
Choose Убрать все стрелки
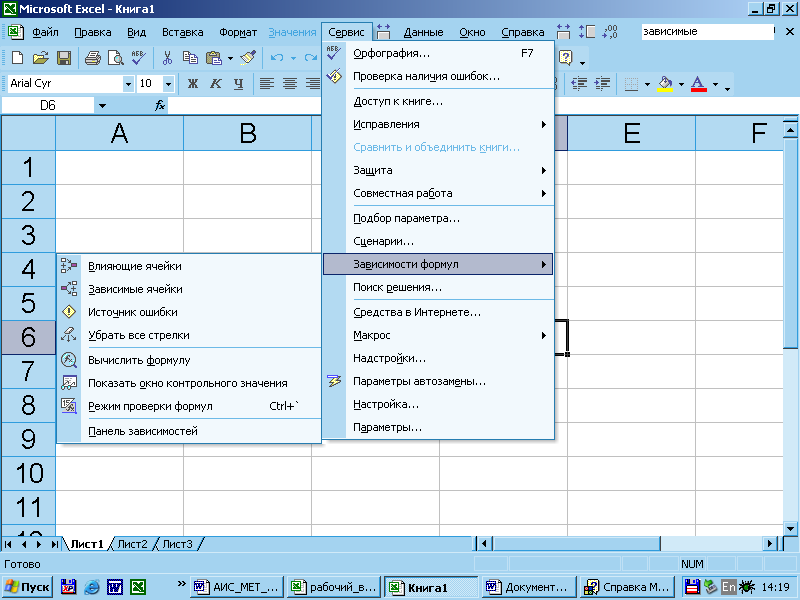[x=189, y=335]
